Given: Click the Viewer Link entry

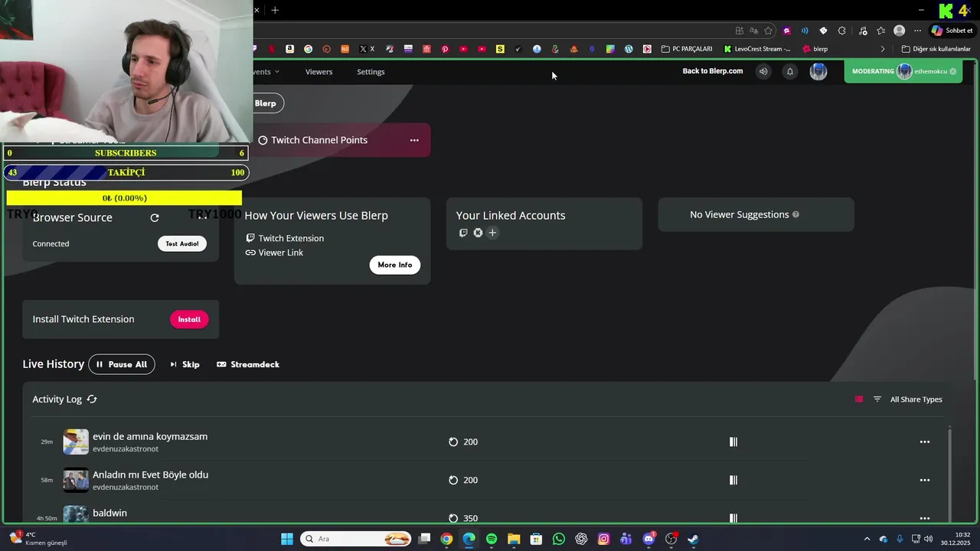Looking at the screenshot, I should point(274,253).
